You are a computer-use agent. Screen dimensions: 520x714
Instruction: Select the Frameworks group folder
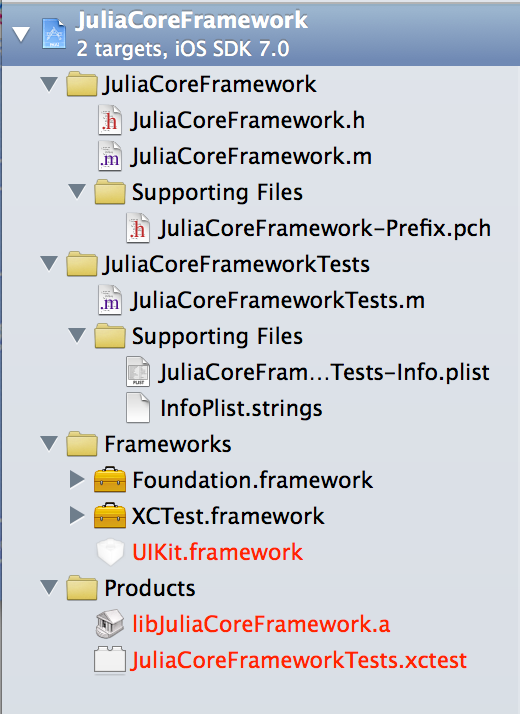pos(168,444)
